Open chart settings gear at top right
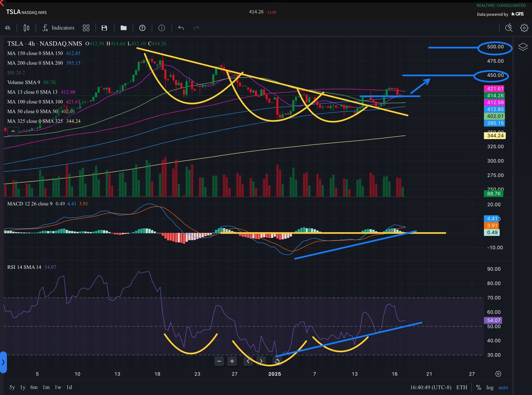This screenshot has width=532, height=395. coord(524,28)
